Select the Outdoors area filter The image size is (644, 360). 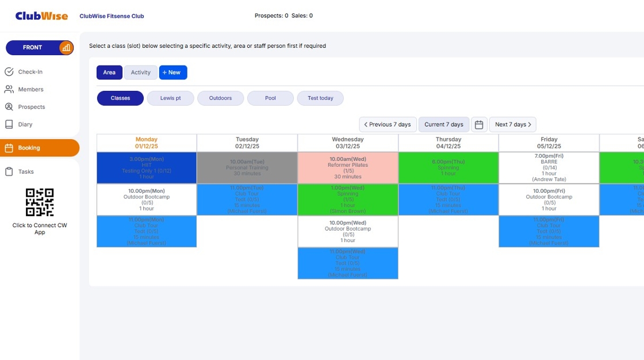(x=221, y=98)
